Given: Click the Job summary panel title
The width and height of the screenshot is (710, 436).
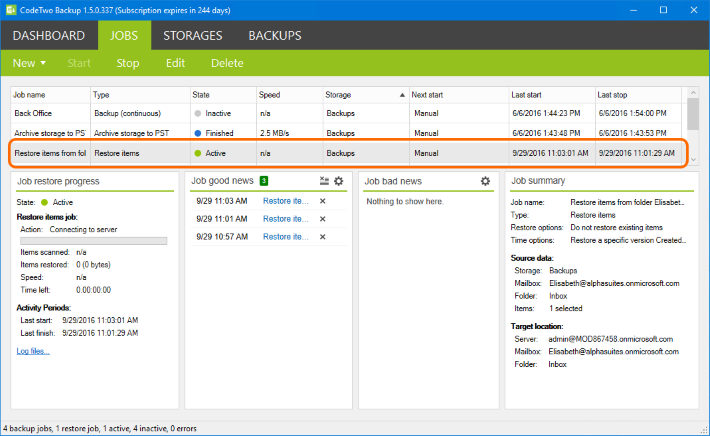Looking at the screenshot, I should tap(538, 181).
